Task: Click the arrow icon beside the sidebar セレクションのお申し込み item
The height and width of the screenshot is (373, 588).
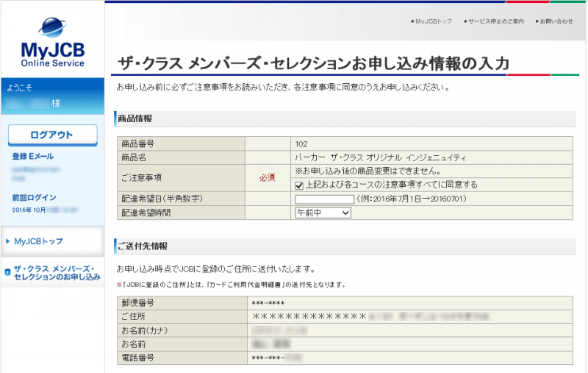Action: pyautogui.click(x=7, y=272)
